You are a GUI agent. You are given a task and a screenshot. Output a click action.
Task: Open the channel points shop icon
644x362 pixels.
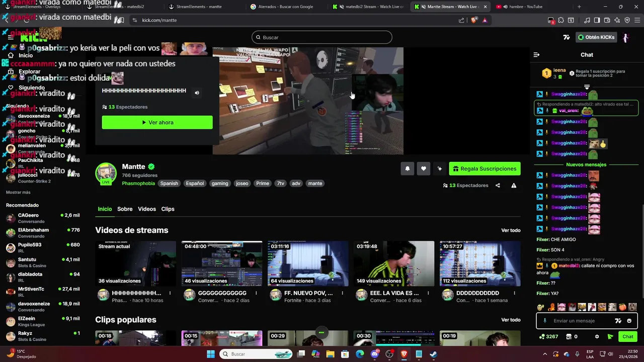(569, 336)
